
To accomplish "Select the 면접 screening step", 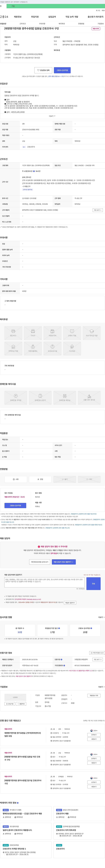I will pyautogui.click(x=40, y=479).
